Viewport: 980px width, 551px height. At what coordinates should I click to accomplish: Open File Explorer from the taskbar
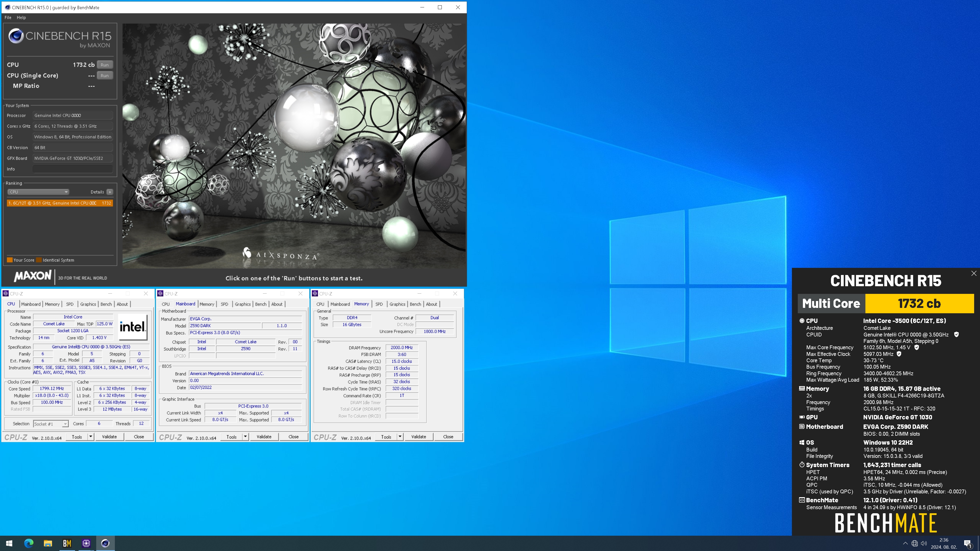(x=48, y=543)
